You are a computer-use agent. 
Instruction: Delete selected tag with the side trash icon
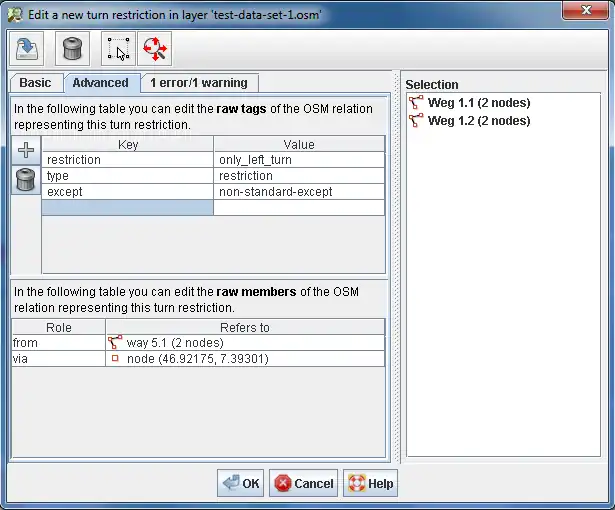(26, 180)
